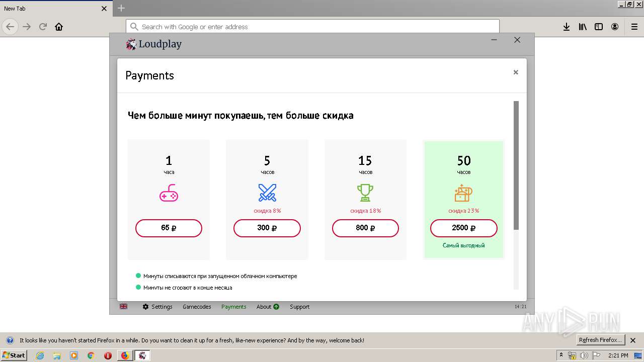
Task: Go back in Firefox
Action: click(10, 27)
